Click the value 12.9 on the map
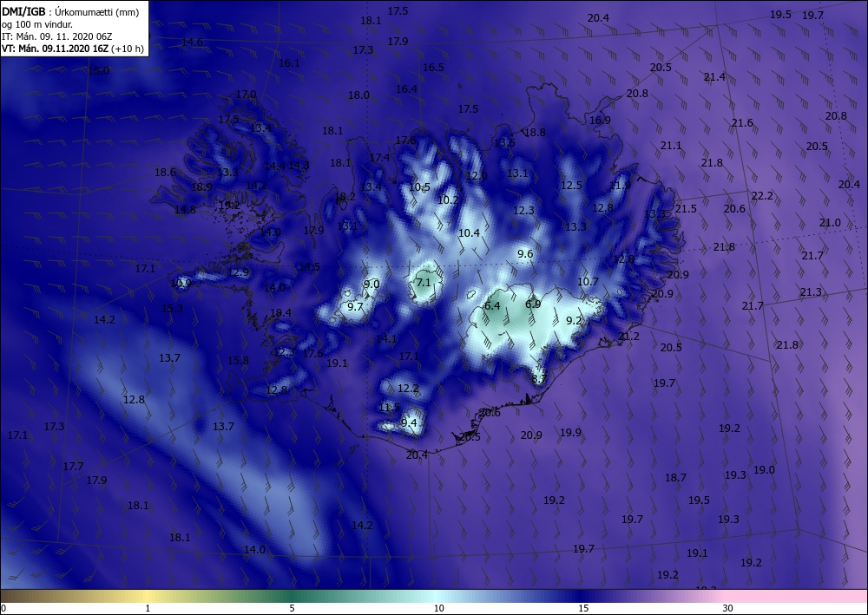Image resolution: width=868 pixels, height=615 pixels. click(239, 272)
